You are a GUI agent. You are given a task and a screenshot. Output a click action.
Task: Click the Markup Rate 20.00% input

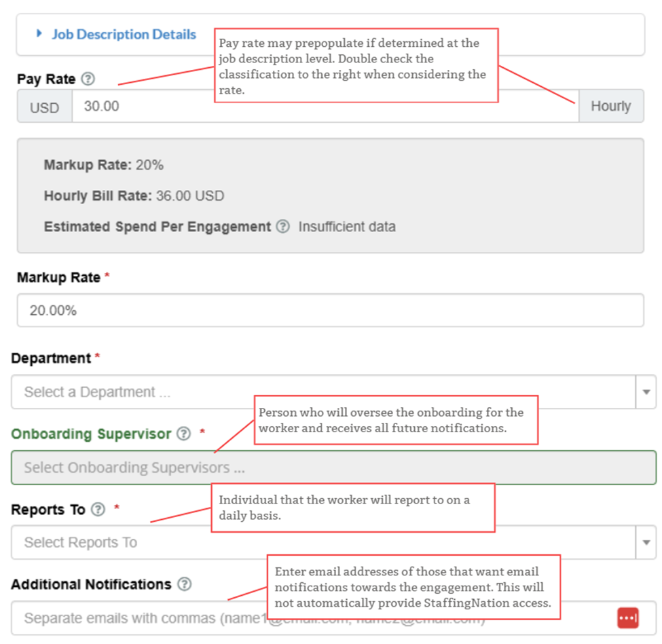coord(330,310)
